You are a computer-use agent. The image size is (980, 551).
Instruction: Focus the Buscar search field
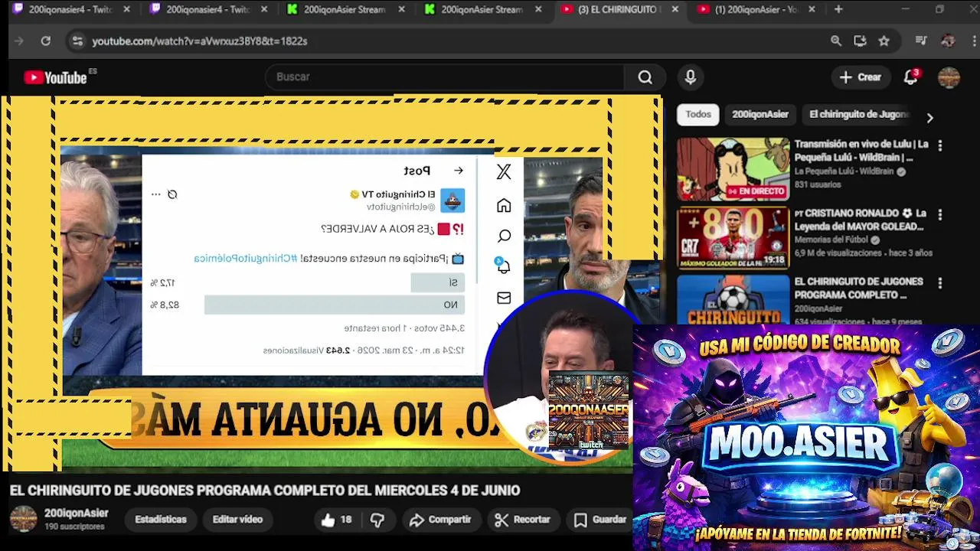point(444,77)
